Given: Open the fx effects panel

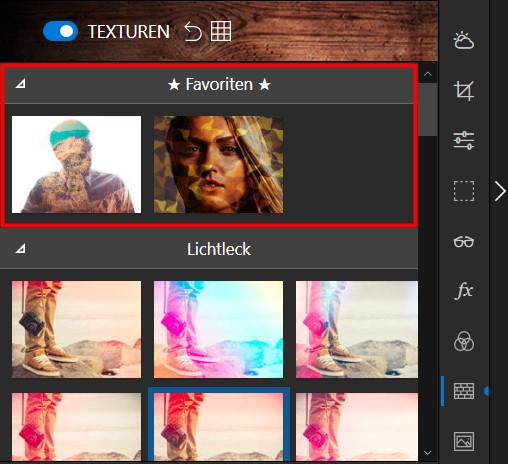Looking at the screenshot, I should (464, 291).
